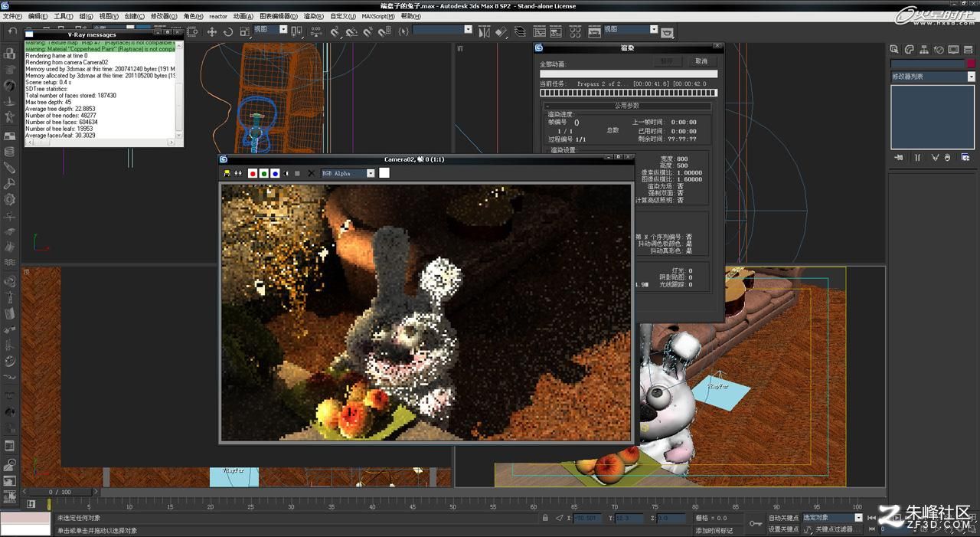Click the Pin Stack icon

898,157
